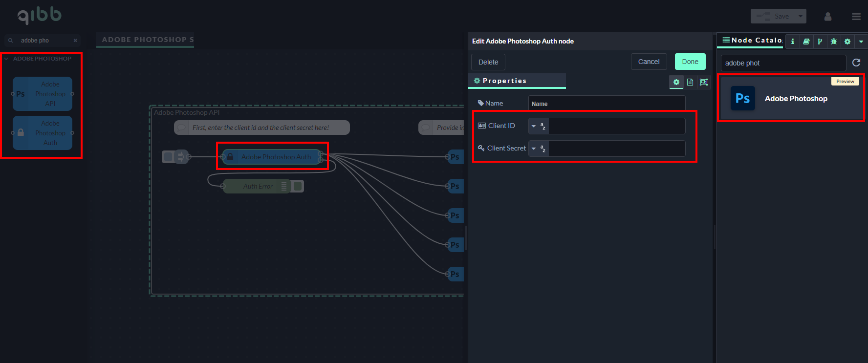
Task: Click the user profile icon
Action: pos(827,17)
